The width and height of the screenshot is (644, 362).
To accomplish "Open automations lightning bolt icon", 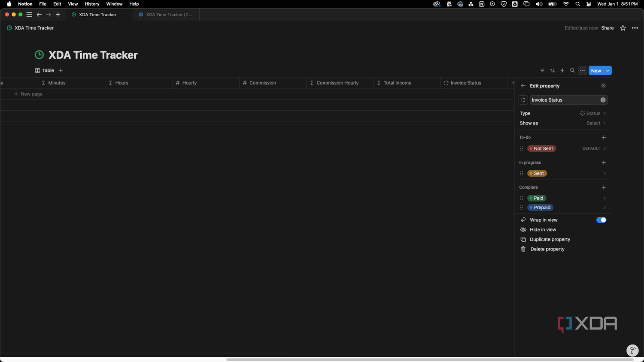I will click(x=562, y=70).
